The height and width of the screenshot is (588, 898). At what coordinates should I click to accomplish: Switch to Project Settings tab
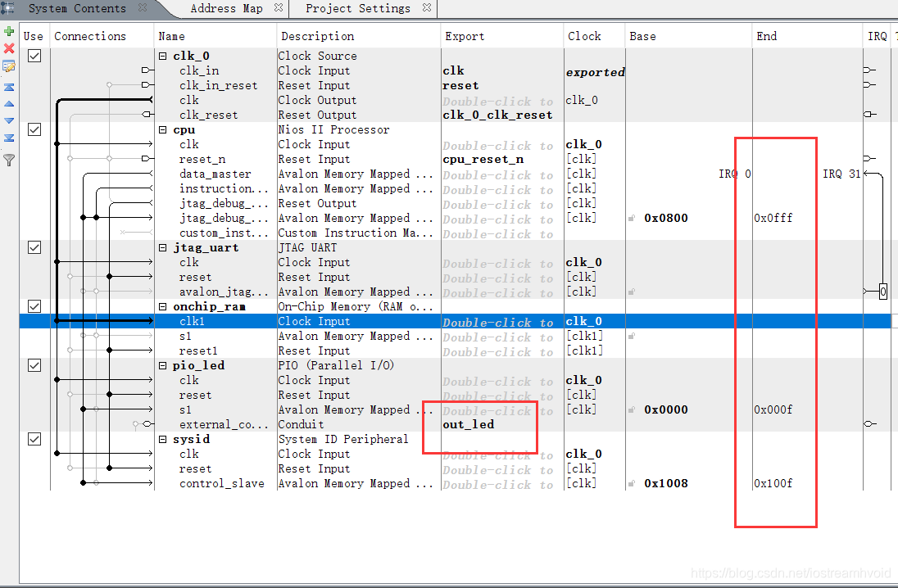358,8
